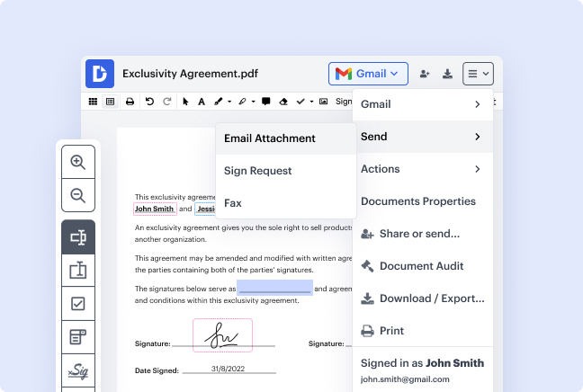Choose Email Attachment from Send submenu

(x=270, y=138)
